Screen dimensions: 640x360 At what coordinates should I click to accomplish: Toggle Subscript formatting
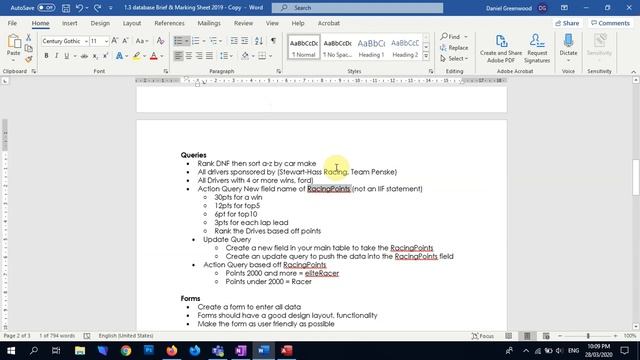95,56
